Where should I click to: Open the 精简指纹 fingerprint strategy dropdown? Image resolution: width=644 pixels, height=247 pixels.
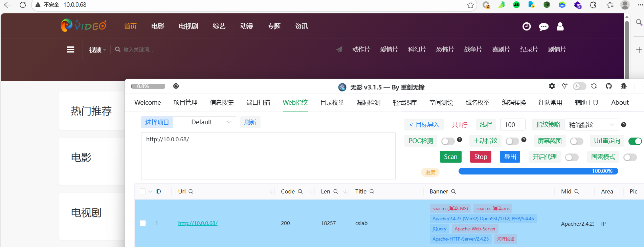[x=591, y=125]
